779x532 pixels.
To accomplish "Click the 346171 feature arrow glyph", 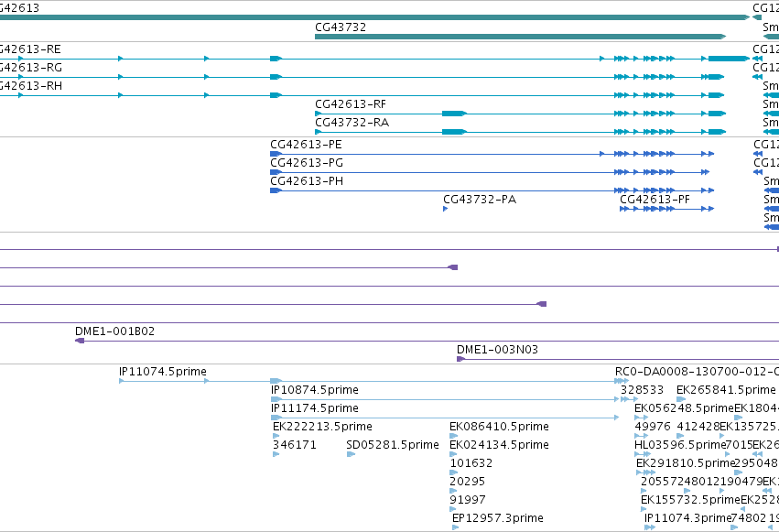I will coord(276,454).
